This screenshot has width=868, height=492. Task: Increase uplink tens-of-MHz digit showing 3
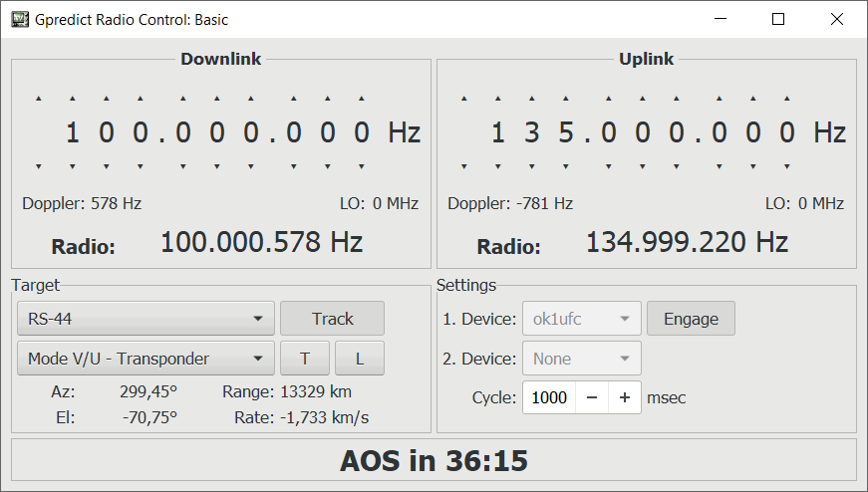[532, 99]
